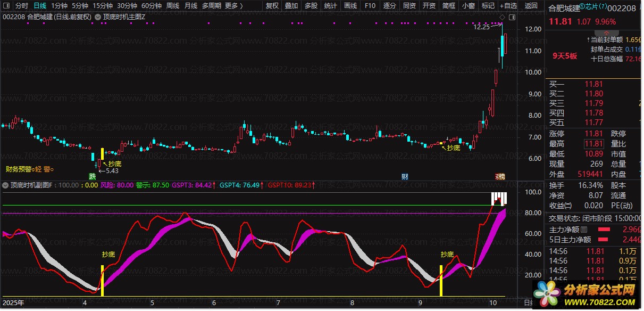
Task: Click the 返回 button
Action: [x=531, y=6]
